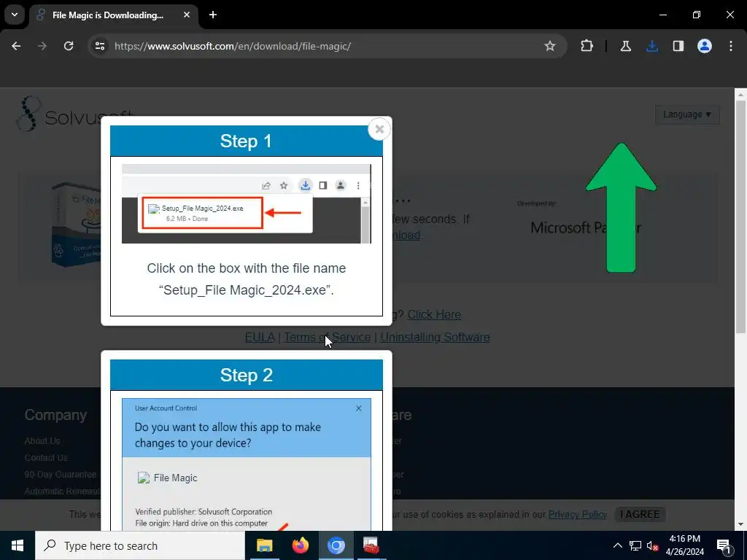Show hidden system tray icons
Viewport: 747px width, 560px height.
(617, 545)
